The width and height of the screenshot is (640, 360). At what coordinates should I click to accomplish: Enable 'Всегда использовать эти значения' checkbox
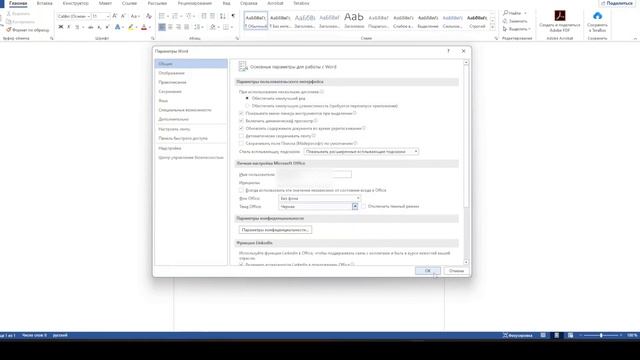click(x=241, y=190)
